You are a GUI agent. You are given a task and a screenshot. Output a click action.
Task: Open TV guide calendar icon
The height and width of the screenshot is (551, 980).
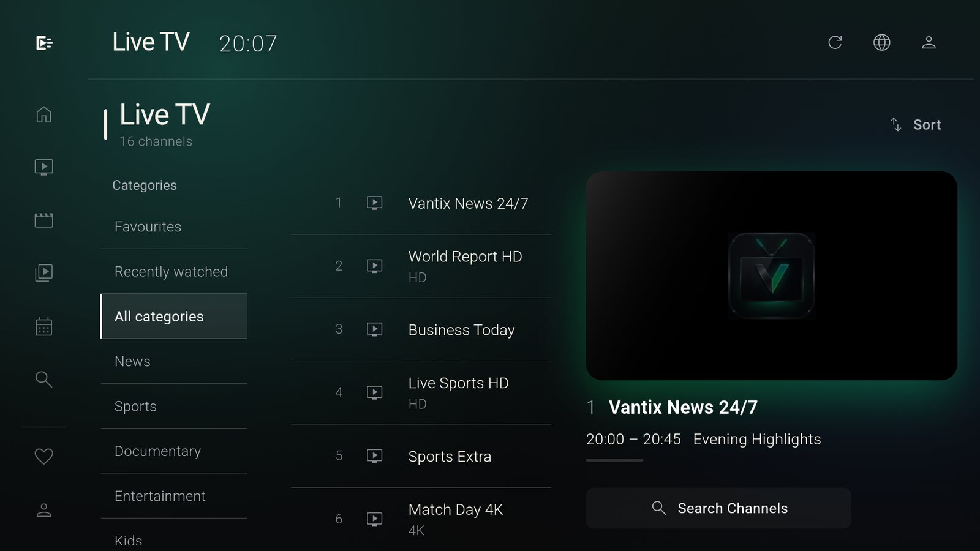pos(43,326)
